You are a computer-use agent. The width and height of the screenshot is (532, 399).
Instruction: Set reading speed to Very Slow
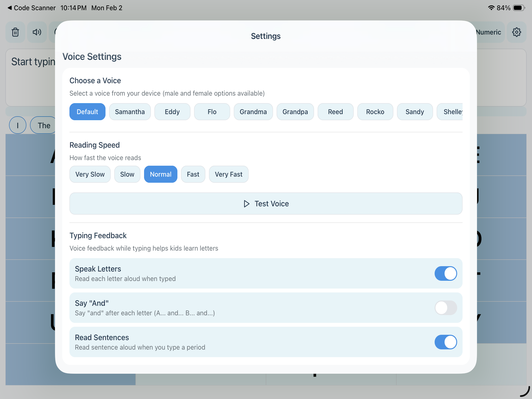[90, 174]
